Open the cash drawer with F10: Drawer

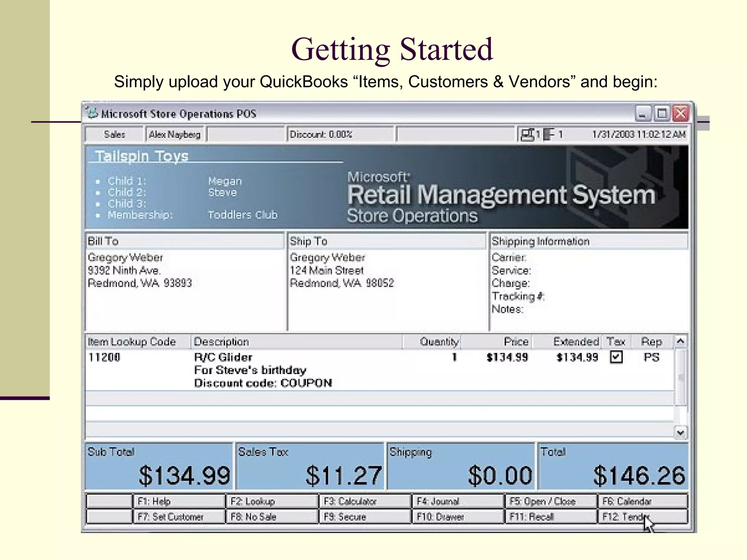458,517
